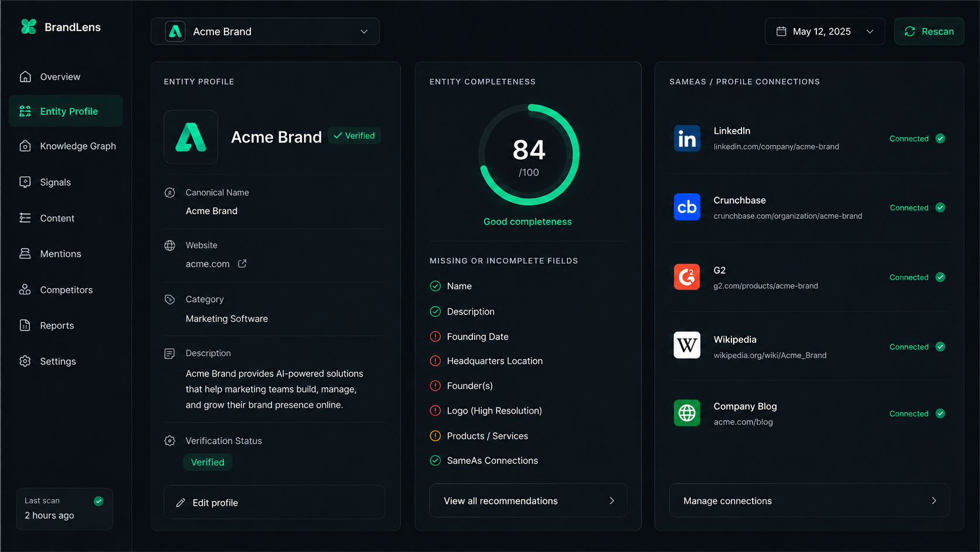Screen dimensions: 980x552
Task: Click Wikipedia Connected status checkmark
Action: (940, 347)
